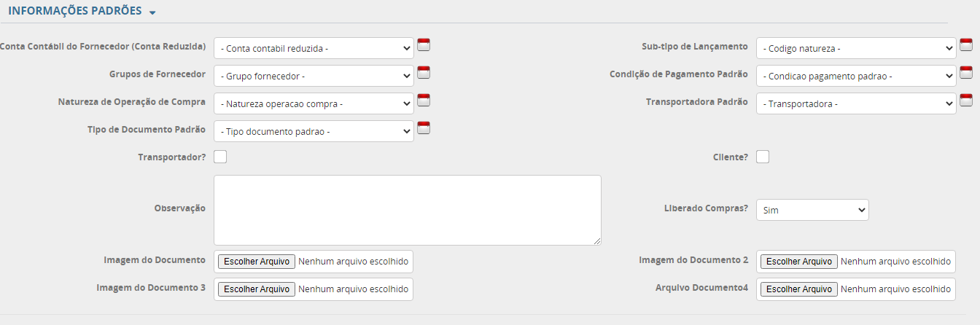Tick the Cliente? checkbox
Viewport: 980px width, 325px height.
[763, 157]
